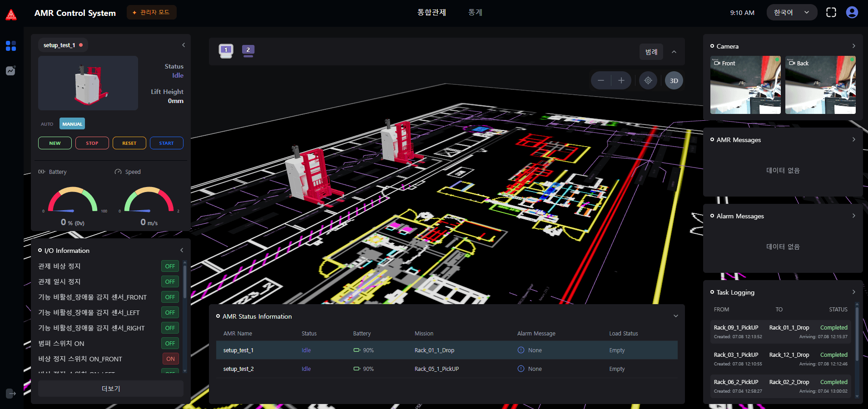The height and width of the screenshot is (409, 868).
Task: Open the user profile avatar
Action: [852, 13]
